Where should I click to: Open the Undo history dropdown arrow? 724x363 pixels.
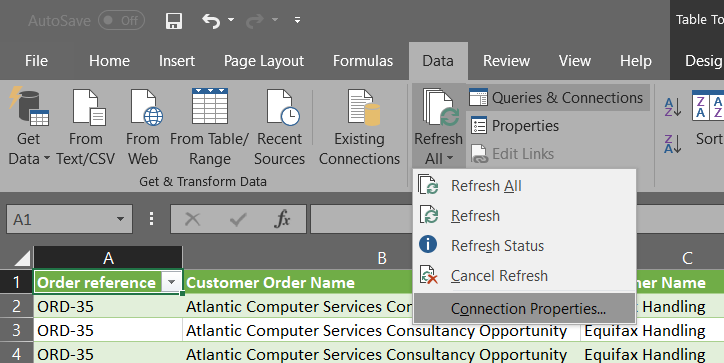click(x=231, y=20)
